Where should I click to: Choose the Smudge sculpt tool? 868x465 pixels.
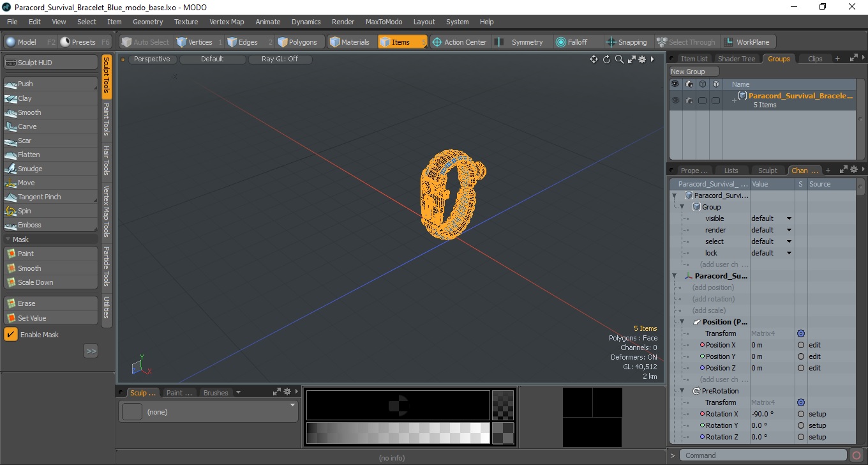pos(50,169)
